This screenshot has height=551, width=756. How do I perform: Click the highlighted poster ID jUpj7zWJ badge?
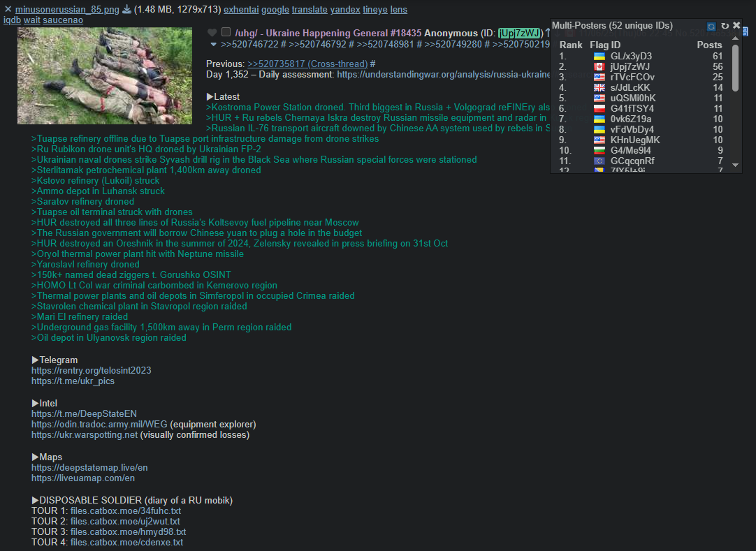pyautogui.click(x=519, y=33)
